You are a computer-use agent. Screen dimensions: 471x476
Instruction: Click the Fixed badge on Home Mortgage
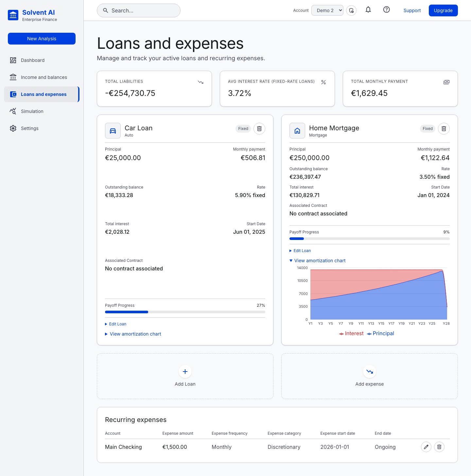point(427,129)
